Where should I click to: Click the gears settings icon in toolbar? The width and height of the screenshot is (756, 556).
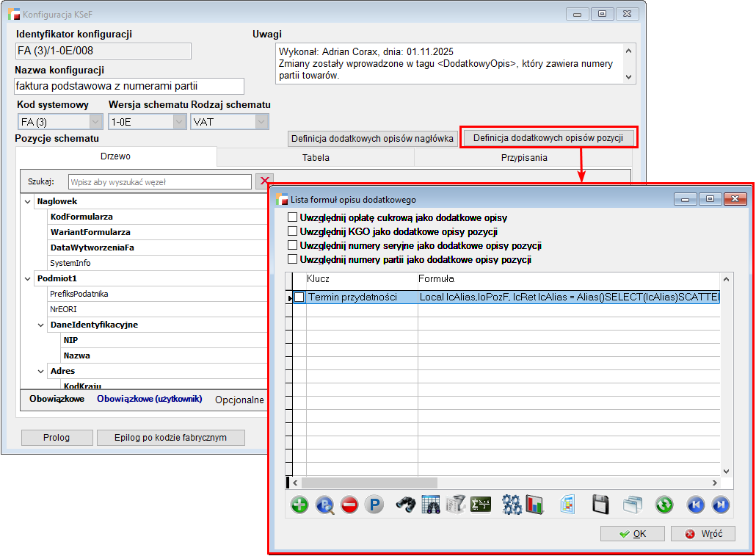512,505
